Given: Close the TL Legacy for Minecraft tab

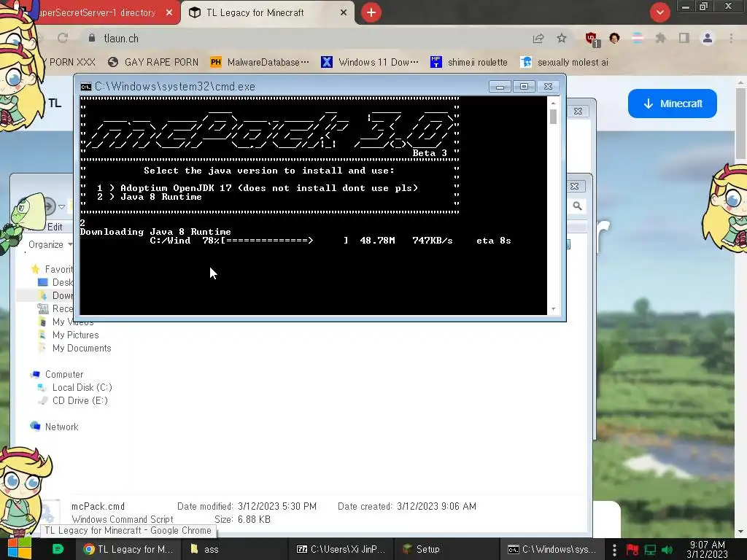Looking at the screenshot, I should (x=344, y=13).
